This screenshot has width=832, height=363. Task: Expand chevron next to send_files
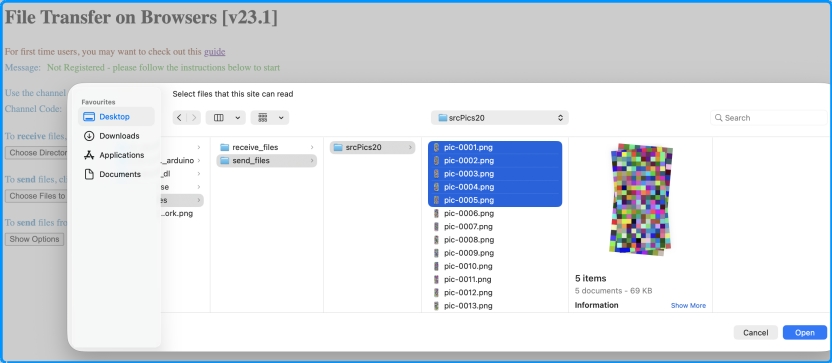pos(312,160)
